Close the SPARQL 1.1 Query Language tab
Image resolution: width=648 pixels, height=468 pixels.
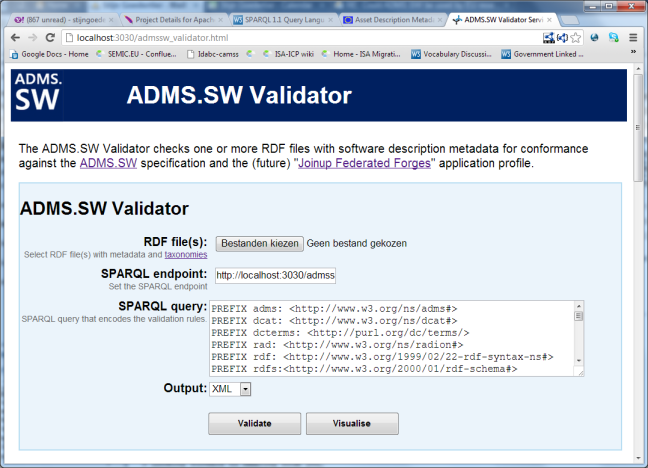(331, 20)
